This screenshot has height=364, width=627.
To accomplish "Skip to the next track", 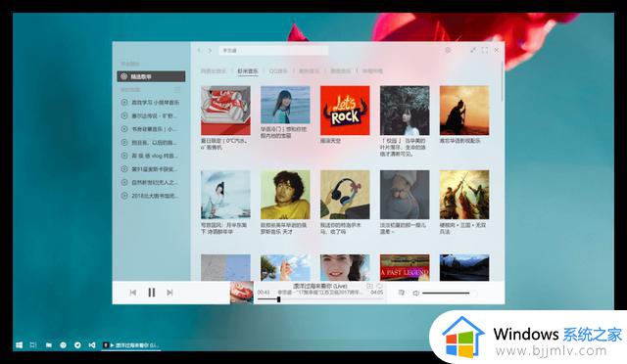I will click(x=169, y=293).
